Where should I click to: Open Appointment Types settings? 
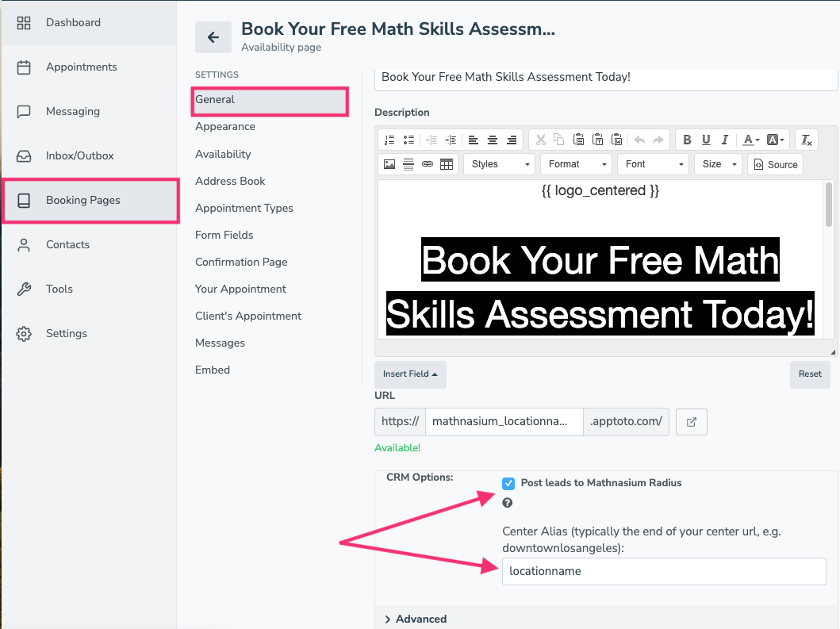coord(244,208)
